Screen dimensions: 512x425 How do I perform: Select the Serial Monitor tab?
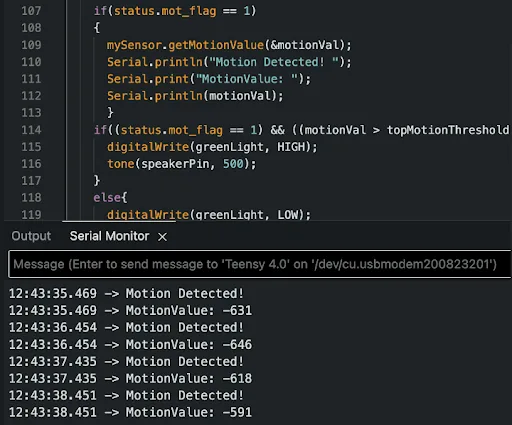[x=109, y=236]
